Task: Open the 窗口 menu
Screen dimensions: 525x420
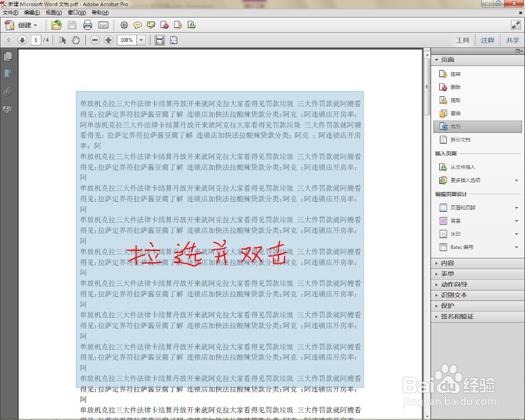Action: 76,13
